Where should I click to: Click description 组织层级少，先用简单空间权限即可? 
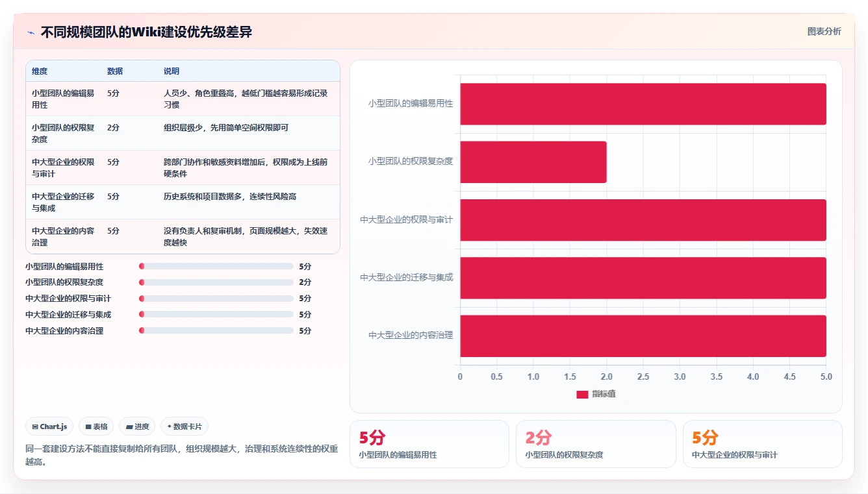[x=226, y=127]
